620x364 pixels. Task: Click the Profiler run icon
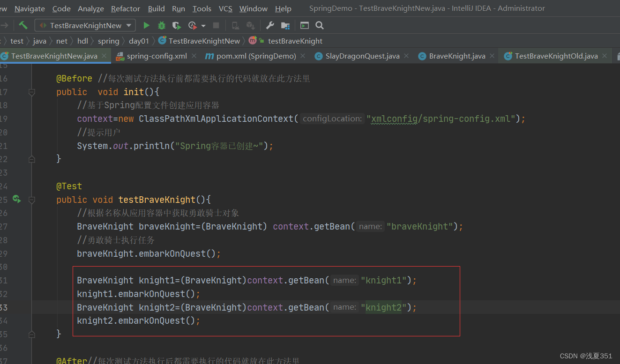click(192, 25)
